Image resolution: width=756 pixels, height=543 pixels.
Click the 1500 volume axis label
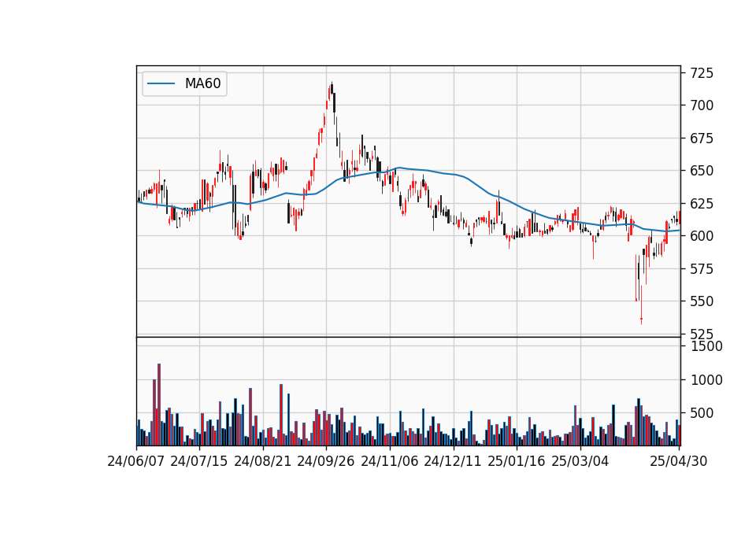pos(706,346)
